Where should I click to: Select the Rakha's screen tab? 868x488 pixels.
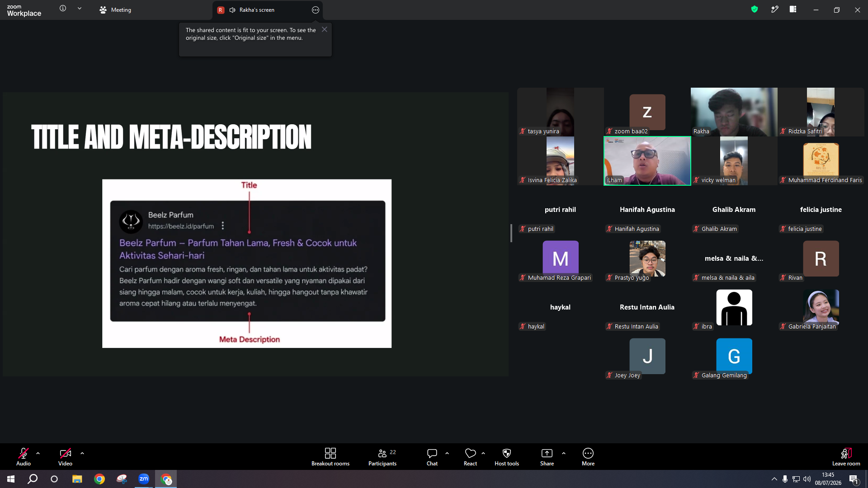click(x=257, y=9)
